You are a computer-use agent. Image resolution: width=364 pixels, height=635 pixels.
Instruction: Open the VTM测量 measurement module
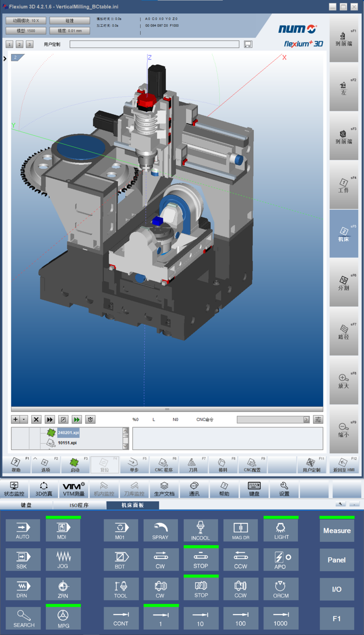point(74,489)
